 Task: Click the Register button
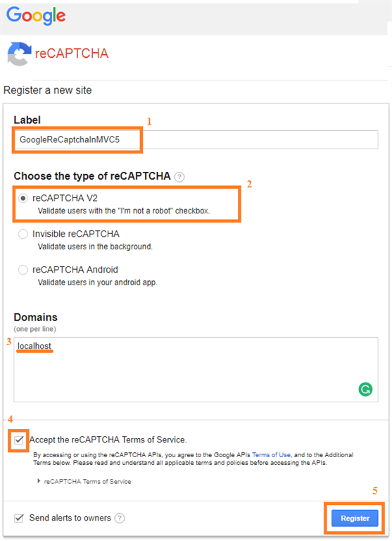(355, 518)
